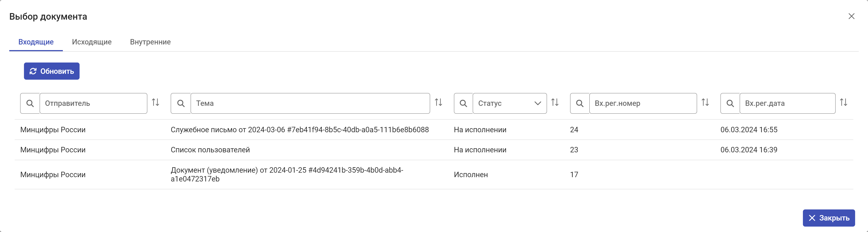This screenshot has height=232, width=868.
Task: Open the Статус filter dropdown
Action: tap(510, 103)
